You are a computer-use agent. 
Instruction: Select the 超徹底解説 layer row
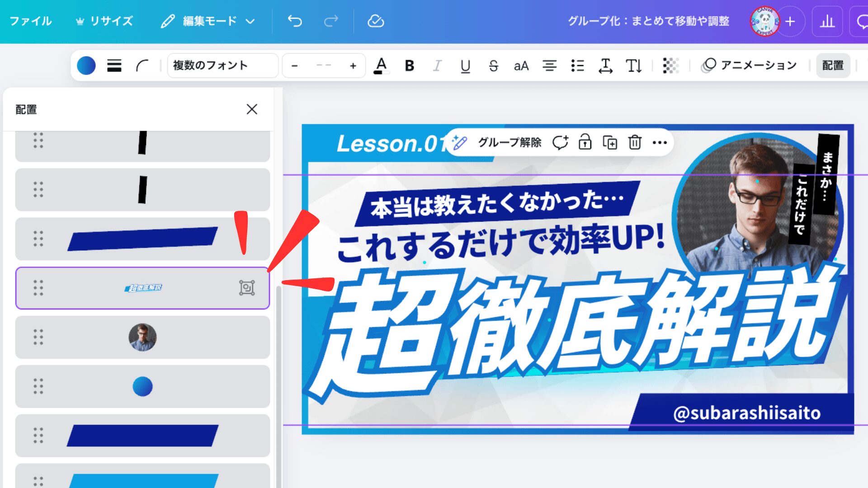[142, 288]
